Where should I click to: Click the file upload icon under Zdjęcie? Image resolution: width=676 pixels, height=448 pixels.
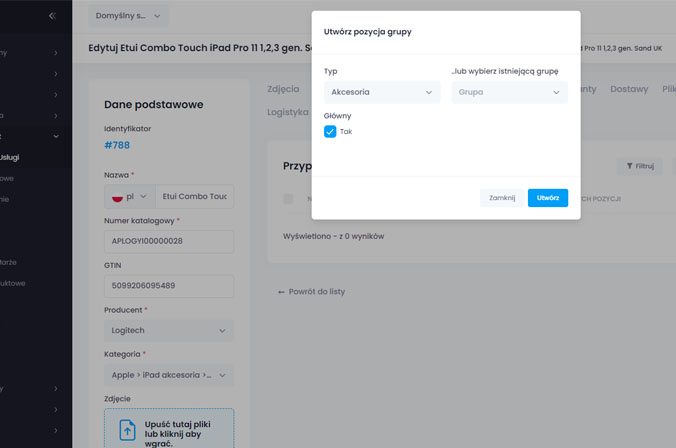(127, 429)
